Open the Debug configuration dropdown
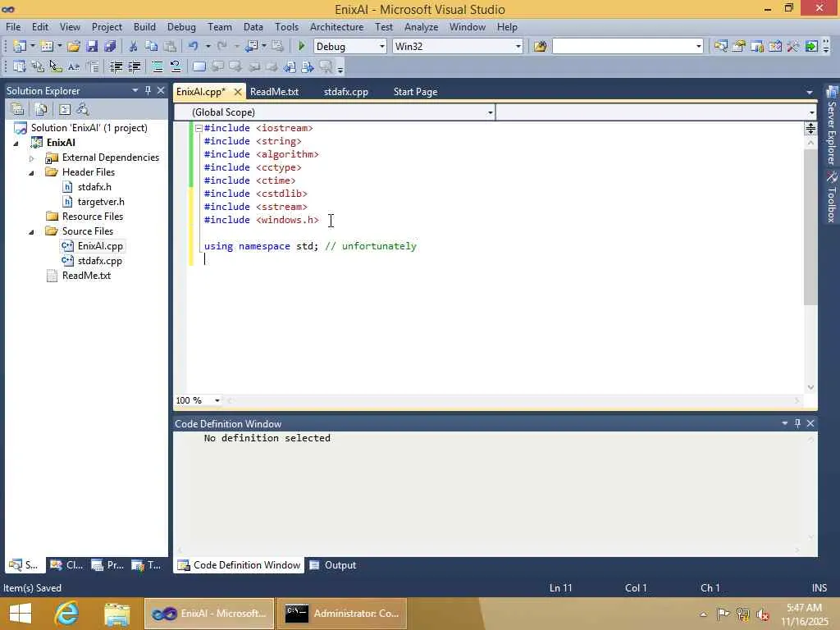 pos(381,47)
